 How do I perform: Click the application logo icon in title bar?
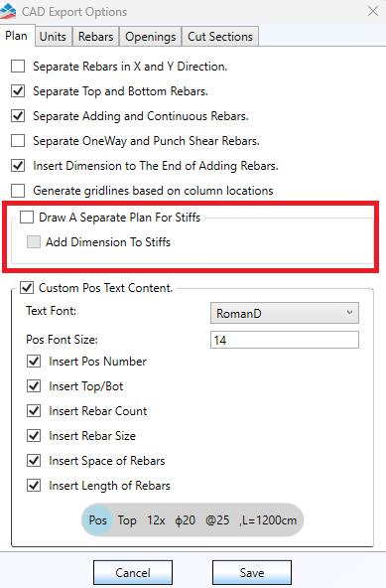coord(8,11)
